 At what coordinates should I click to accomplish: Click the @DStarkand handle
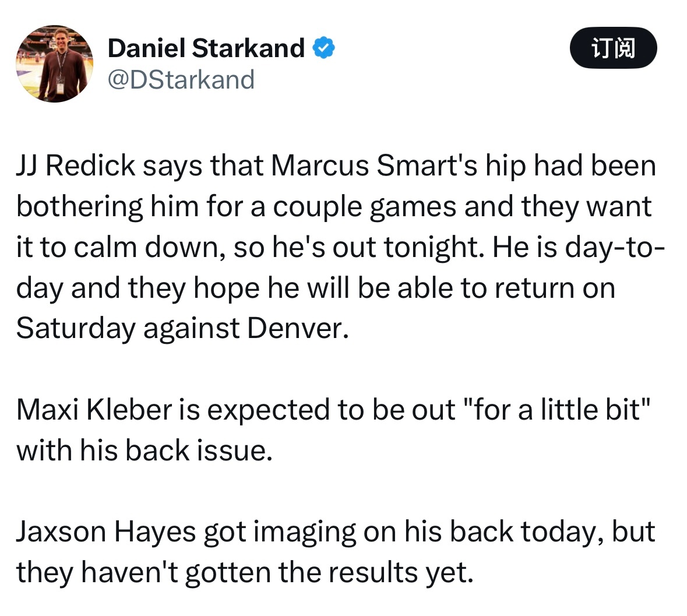181,80
